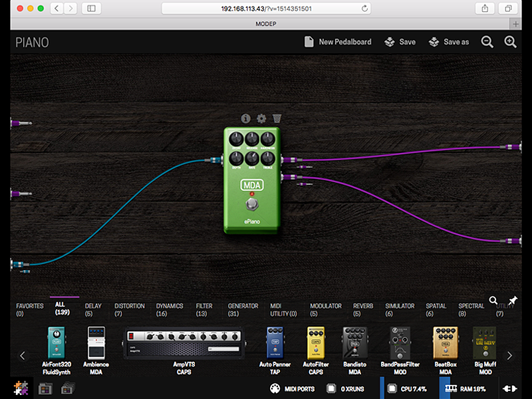The height and width of the screenshot is (399, 532).
Task: Select the Bandisto MDA plugin
Action: click(354, 351)
